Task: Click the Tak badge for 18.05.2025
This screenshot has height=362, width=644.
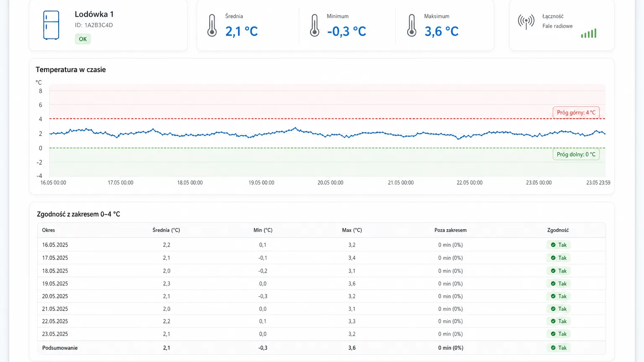Action: 558,271
